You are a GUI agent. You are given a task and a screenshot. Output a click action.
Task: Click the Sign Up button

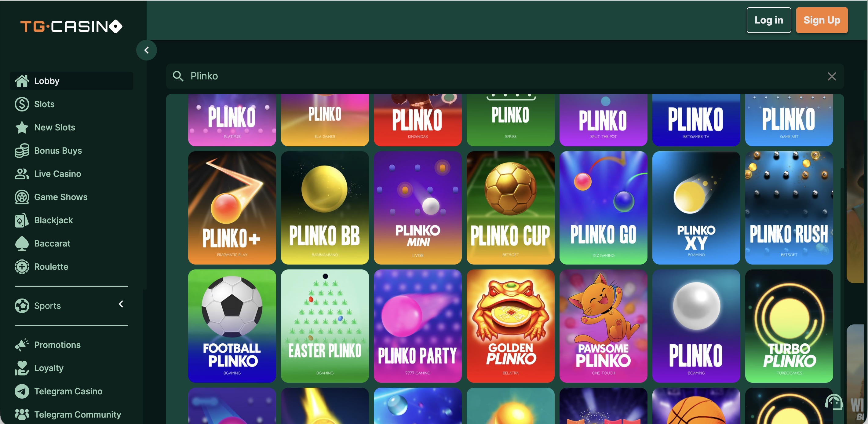822,20
